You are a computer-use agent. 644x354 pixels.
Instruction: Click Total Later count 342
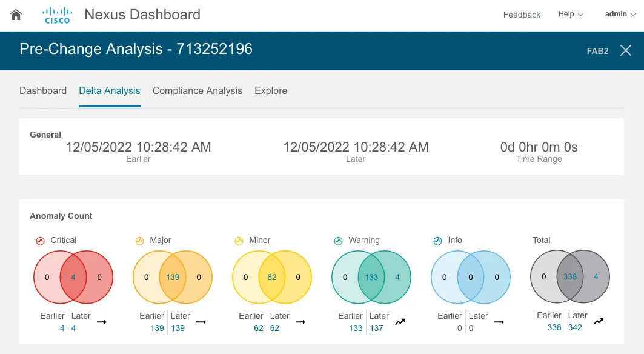click(x=575, y=327)
